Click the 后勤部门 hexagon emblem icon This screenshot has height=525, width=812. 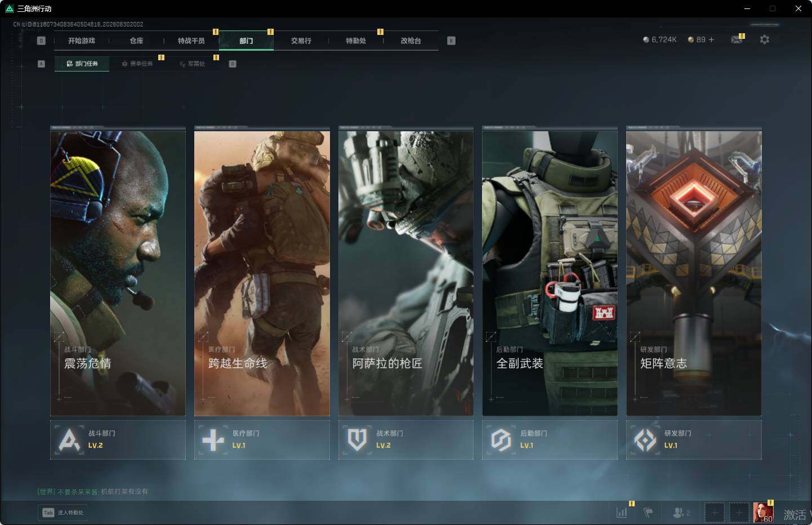[x=501, y=439]
